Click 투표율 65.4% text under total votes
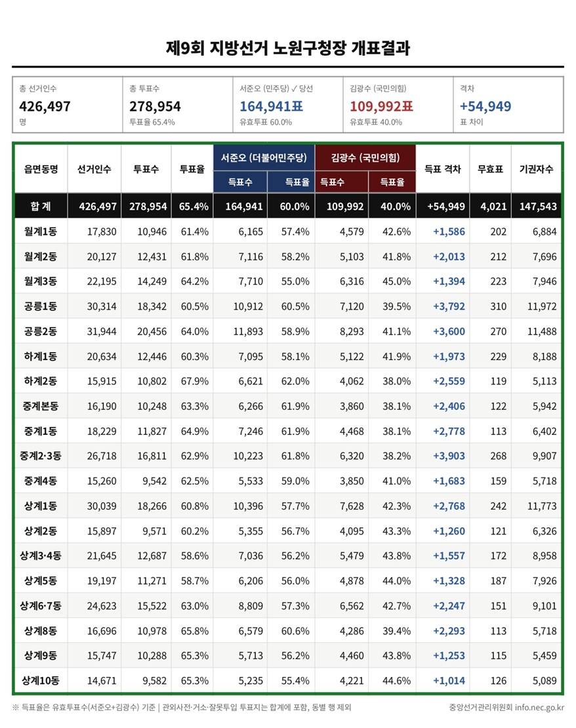This screenshot has height=728, width=576. (152, 122)
